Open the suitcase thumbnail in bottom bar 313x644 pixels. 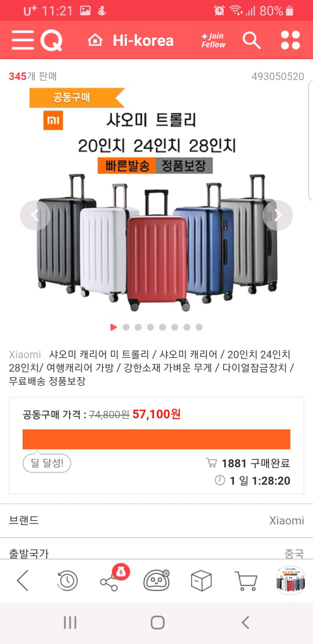click(x=290, y=580)
